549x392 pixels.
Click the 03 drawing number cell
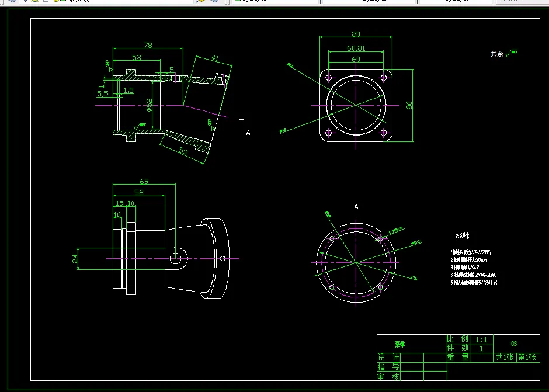click(x=514, y=344)
